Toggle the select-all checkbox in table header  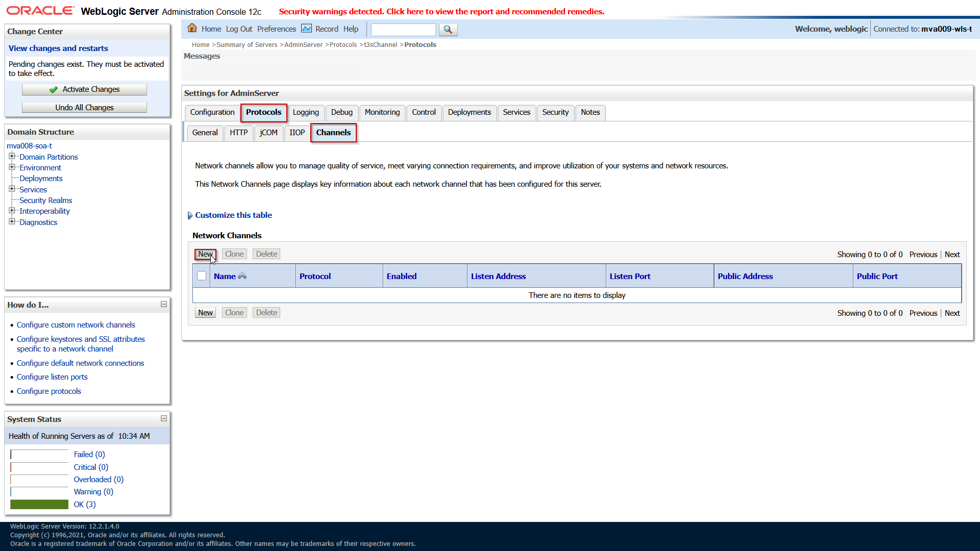coord(202,276)
